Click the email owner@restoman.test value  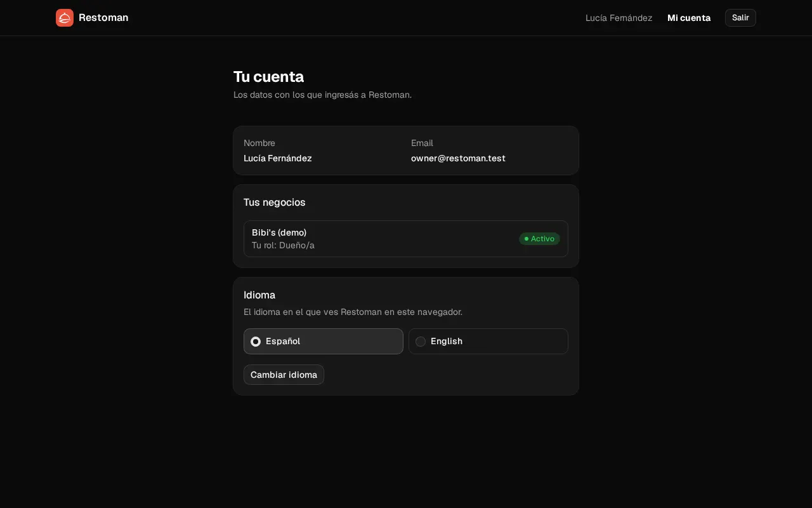click(458, 158)
